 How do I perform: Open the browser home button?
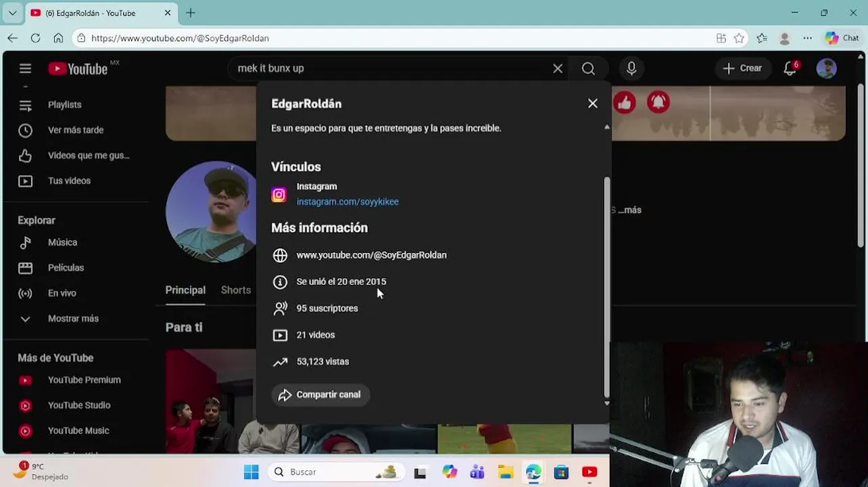click(58, 39)
